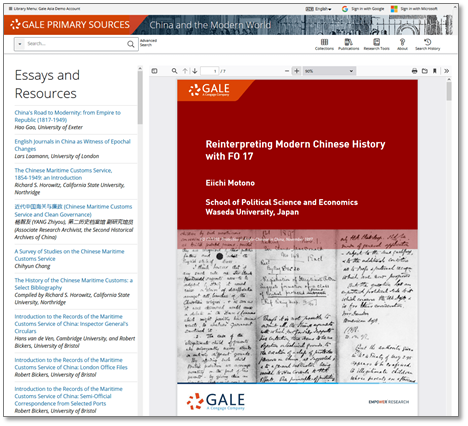The image size is (468, 426).
Task: Open find-in-document magnifier in PDF toolbar
Action: click(x=174, y=71)
